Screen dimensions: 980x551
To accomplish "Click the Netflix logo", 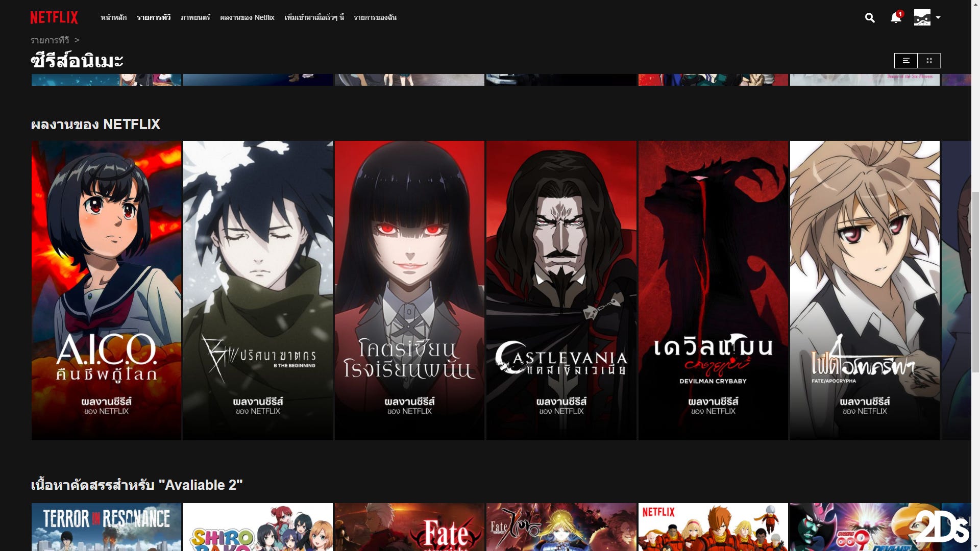I will tap(54, 17).
